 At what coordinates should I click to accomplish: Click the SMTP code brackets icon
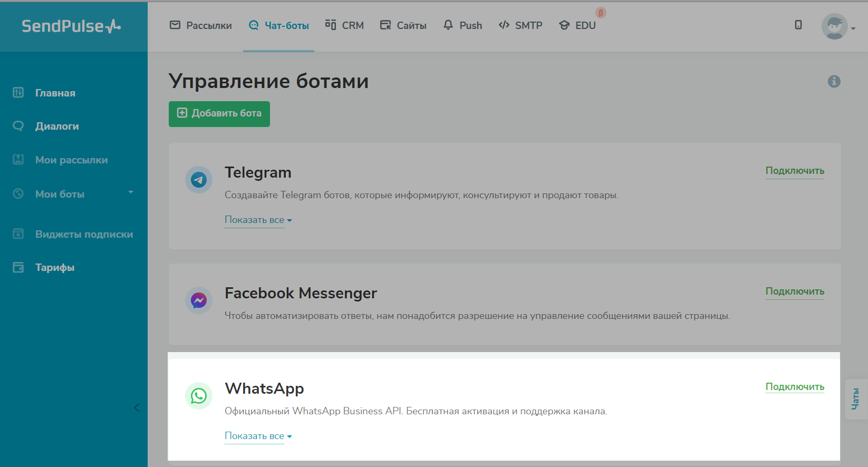pyautogui.click(x=504, y=25)
